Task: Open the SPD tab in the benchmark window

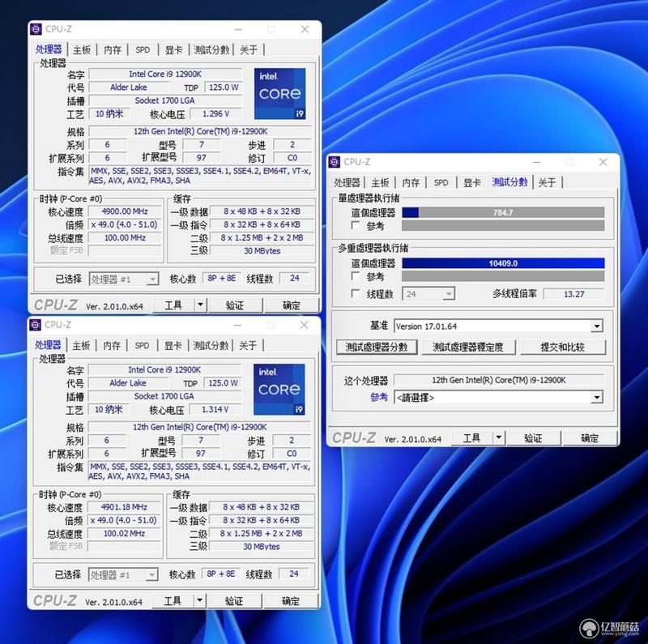Action: coord(441,183)
